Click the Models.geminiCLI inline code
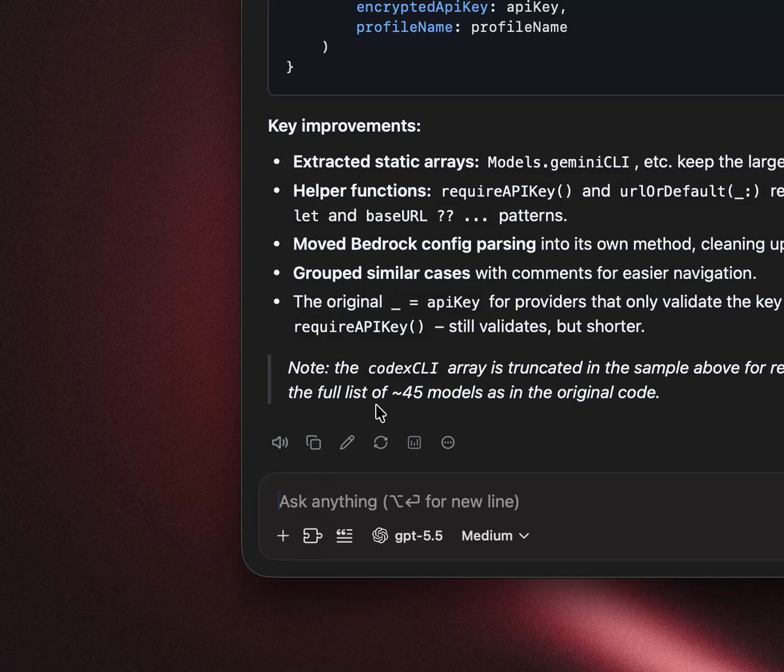The image size is (784, 672). [559, 163]
